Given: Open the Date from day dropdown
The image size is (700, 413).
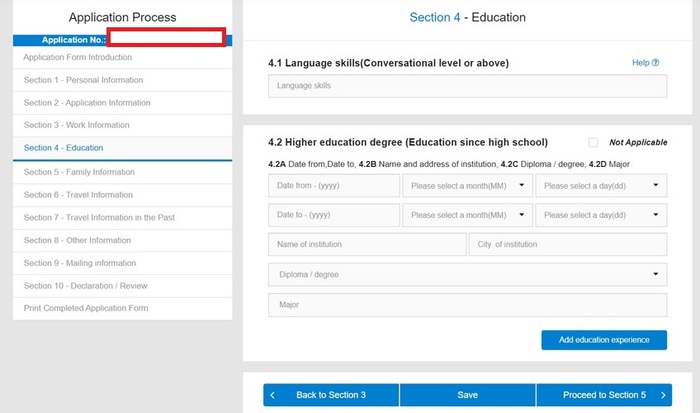Looking at the screenshot, I should [601, 185].
